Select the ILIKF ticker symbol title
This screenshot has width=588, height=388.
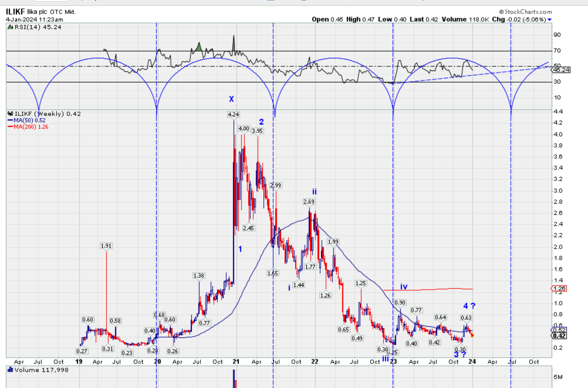coord(16,12)
